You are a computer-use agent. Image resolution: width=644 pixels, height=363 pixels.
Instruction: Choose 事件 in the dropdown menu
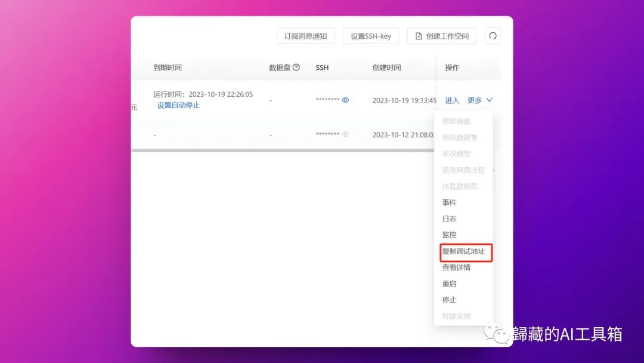pos(450,202)
